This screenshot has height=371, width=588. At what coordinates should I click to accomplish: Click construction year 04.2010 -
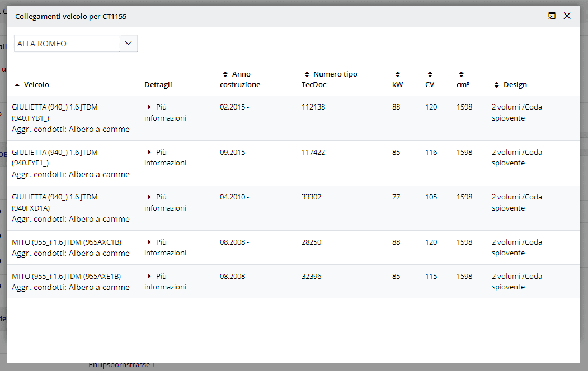click(234, 197)
